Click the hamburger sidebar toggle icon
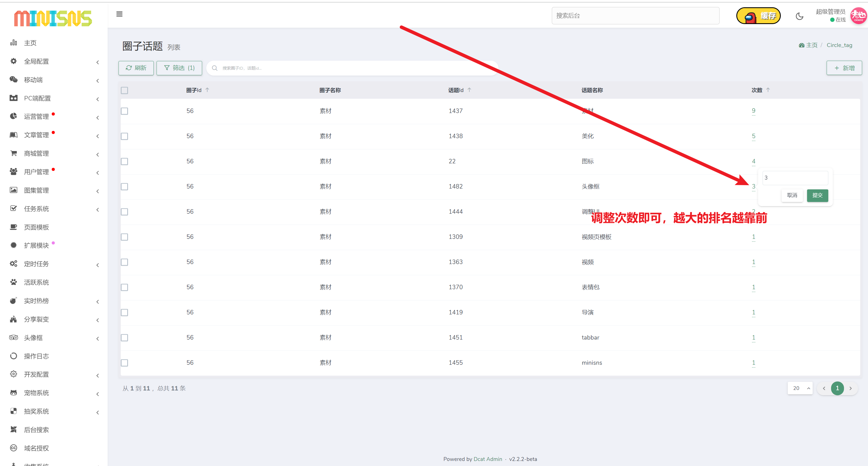 click(119, 14)
